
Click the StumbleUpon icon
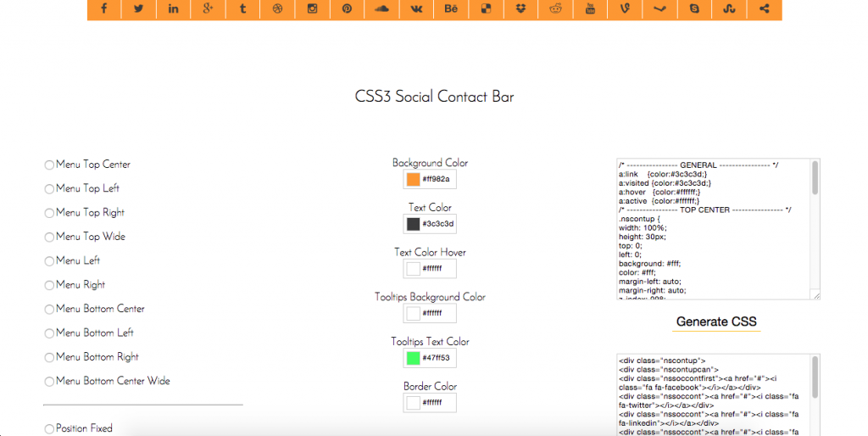pyautogui.click(x=729, y=8)
